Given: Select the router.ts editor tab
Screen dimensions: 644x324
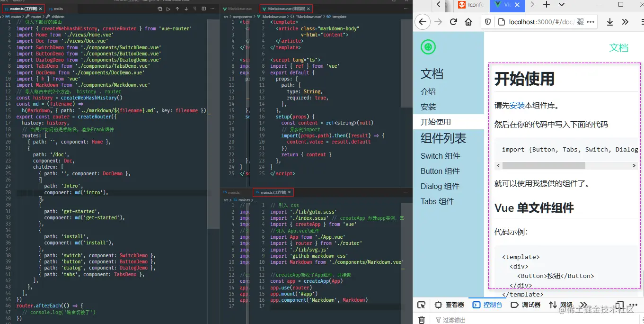Looking at the screenshot, I should [x=24, y=9].
